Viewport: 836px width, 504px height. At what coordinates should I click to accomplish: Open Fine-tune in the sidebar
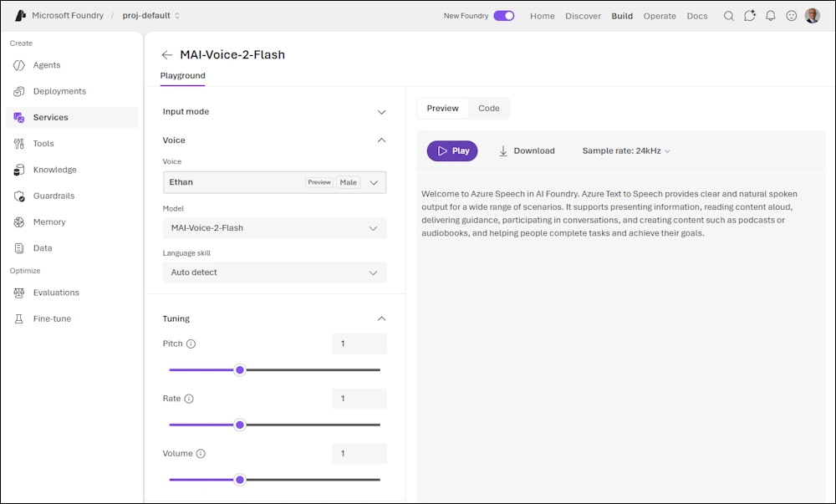pos(72,318)
